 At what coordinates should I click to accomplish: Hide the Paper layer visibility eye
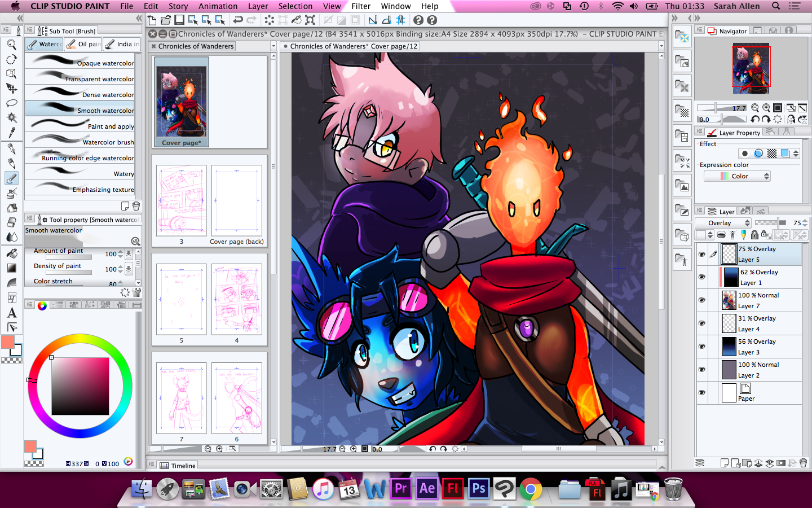point(702,393)
